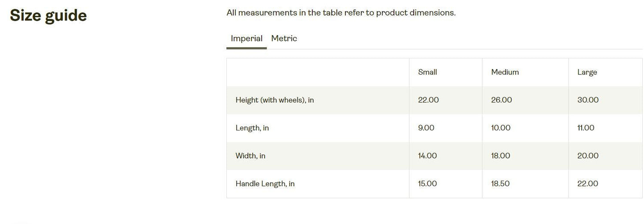Click the Length row label
This screenshot has height=224, width=644.
[x=252, y=128]
